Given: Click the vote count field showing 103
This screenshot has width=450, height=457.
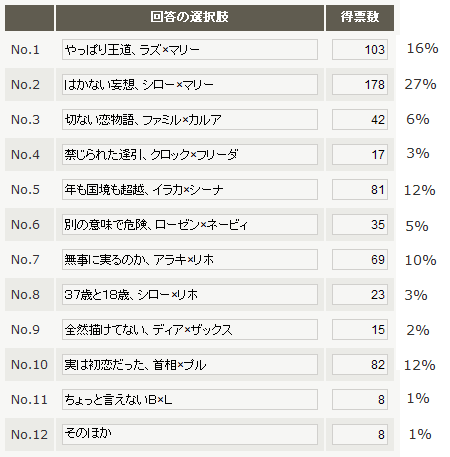Looking at the screenshot, I should point(360,50).
